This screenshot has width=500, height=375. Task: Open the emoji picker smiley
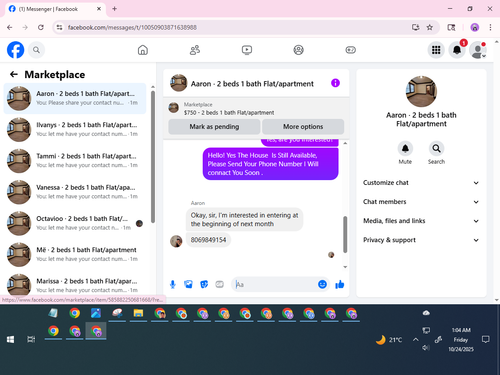click(x=322, y=284)
